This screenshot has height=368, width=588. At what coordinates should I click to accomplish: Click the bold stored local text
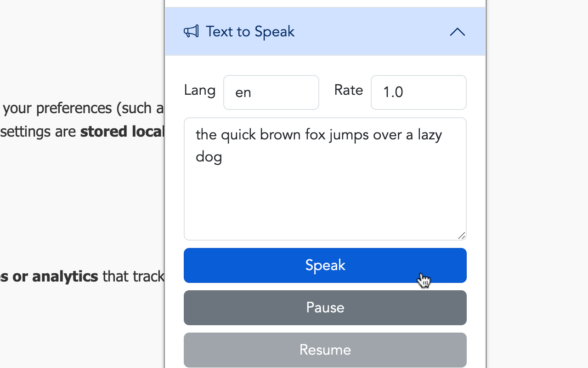tap(122, 132)
